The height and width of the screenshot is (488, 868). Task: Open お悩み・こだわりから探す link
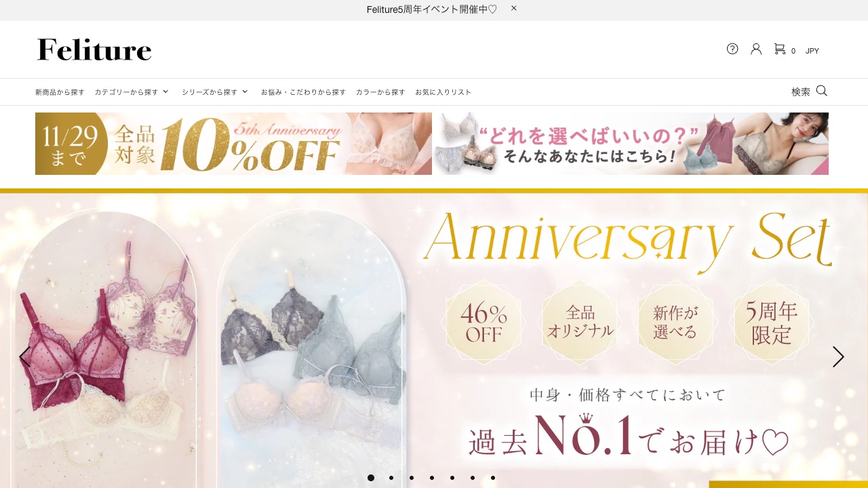tap(303, 92)
